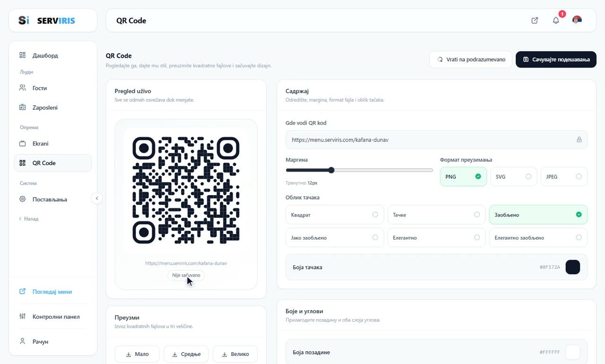The height and width of the screenshot is (364, 605).
Task: Click the save icon in Сачувајте button
Action: (x=526, y=60)
